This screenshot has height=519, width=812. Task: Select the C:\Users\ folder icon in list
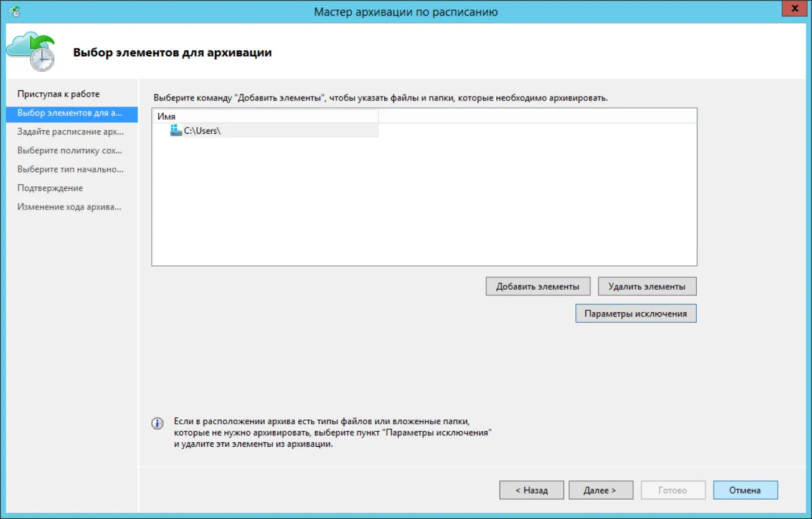click(176, 130)
